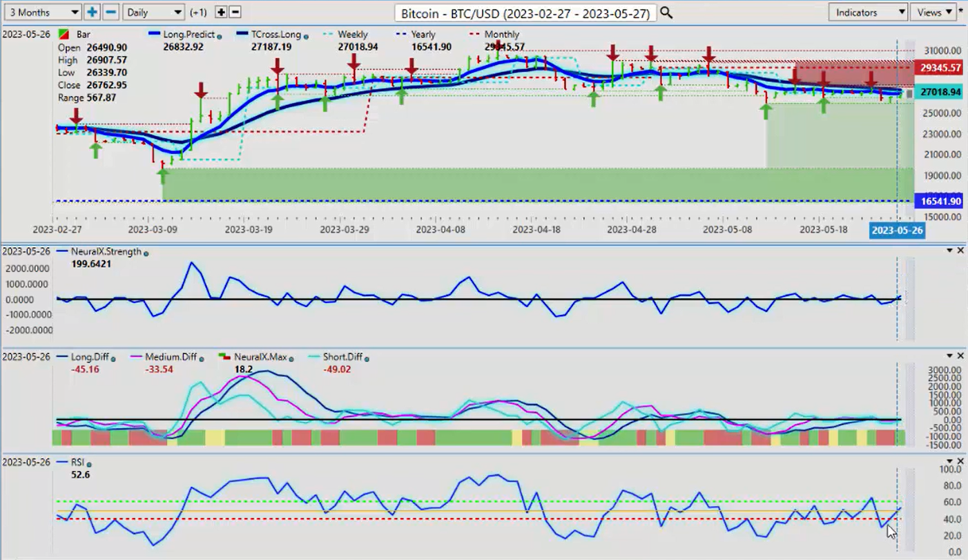The width and height of the screenshot is (968, 560).
Task: Expand the RSI panel options arrow
Action: pyautogui.click(x=949, y=461)
